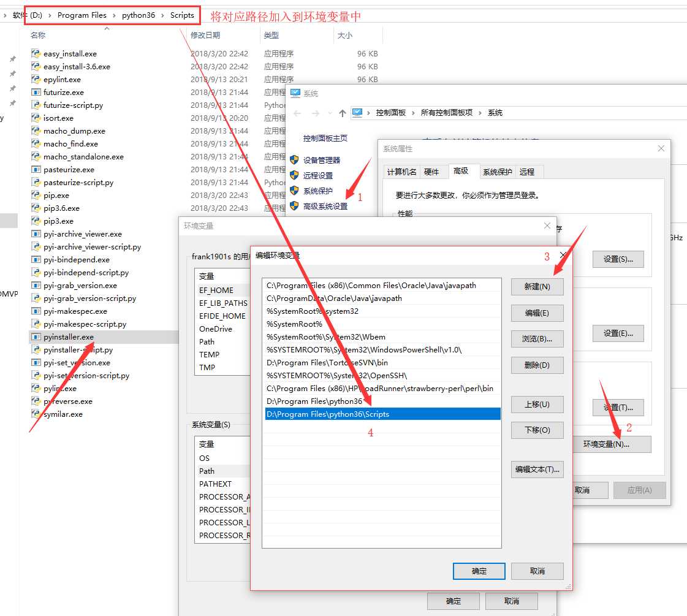Click the pip3.6.exe file icon
The width and height of the screenshot is (687, 616).
click(36, 208)
